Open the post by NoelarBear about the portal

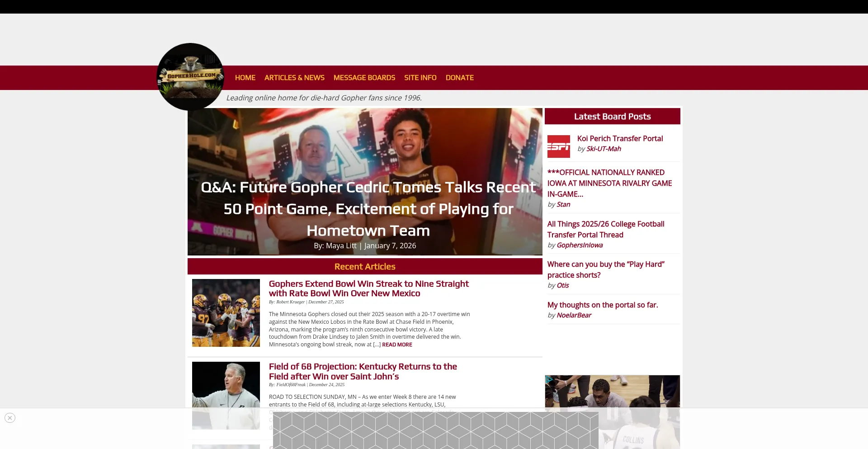pos(603,305)
